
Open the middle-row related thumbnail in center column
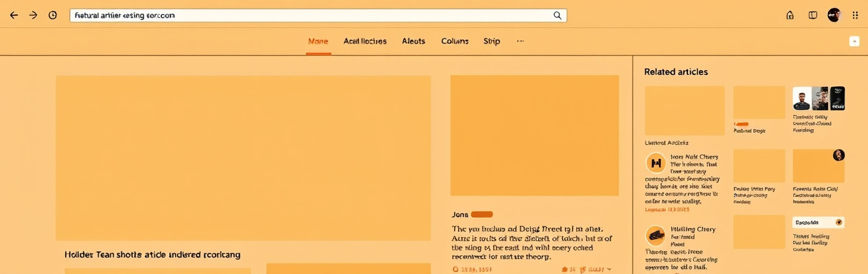759,166
